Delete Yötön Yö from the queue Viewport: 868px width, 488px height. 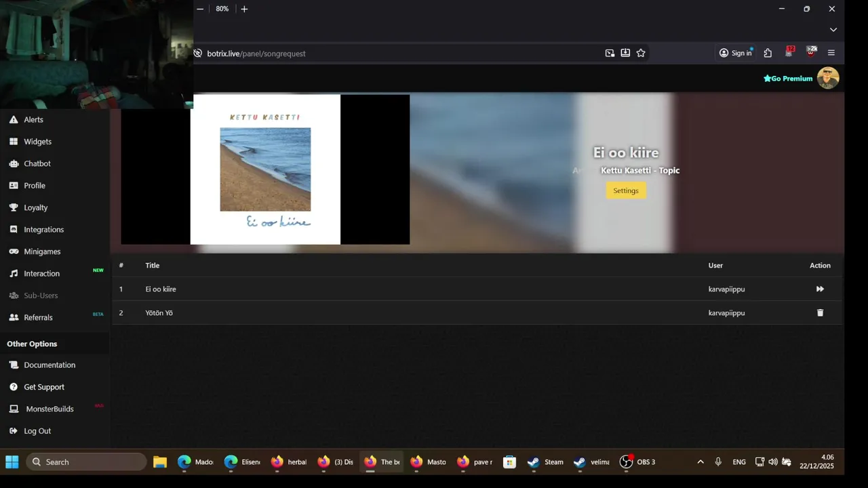coord(820,312)
